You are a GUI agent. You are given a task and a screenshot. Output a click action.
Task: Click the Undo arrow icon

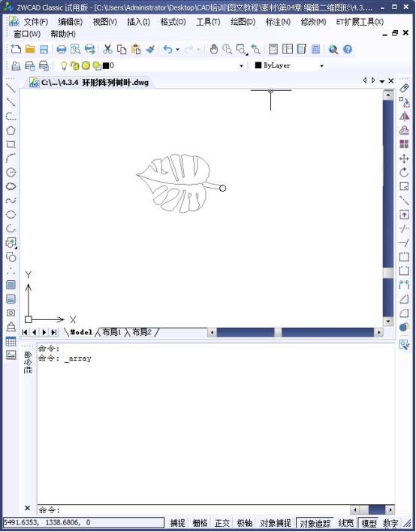(x=167, y=49)
